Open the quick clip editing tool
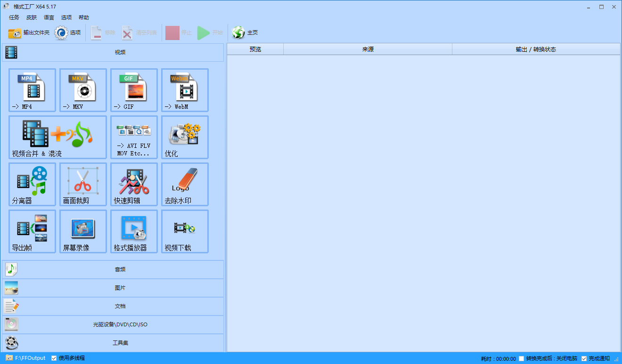Viewport: 622px width, 364px height. tap(134, 184)
